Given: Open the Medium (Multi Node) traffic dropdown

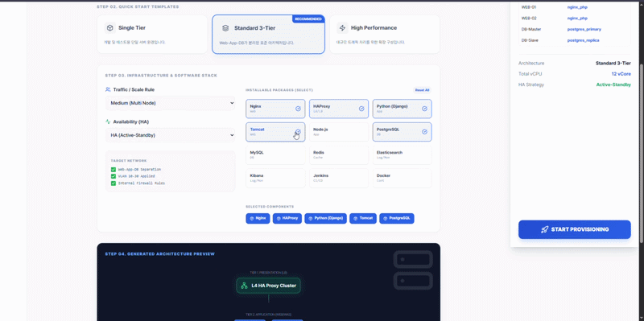Looking at the screenshot, I should point(171,103).
